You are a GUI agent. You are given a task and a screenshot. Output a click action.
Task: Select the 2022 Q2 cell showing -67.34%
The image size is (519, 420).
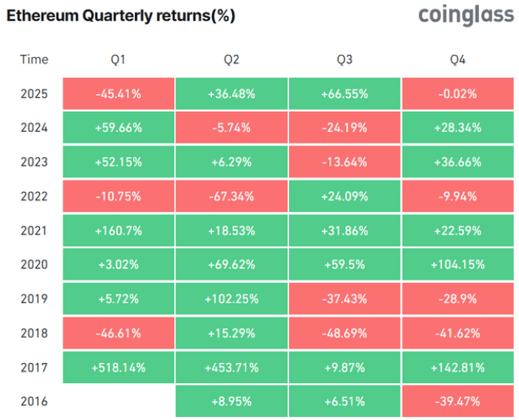point(231,196)
